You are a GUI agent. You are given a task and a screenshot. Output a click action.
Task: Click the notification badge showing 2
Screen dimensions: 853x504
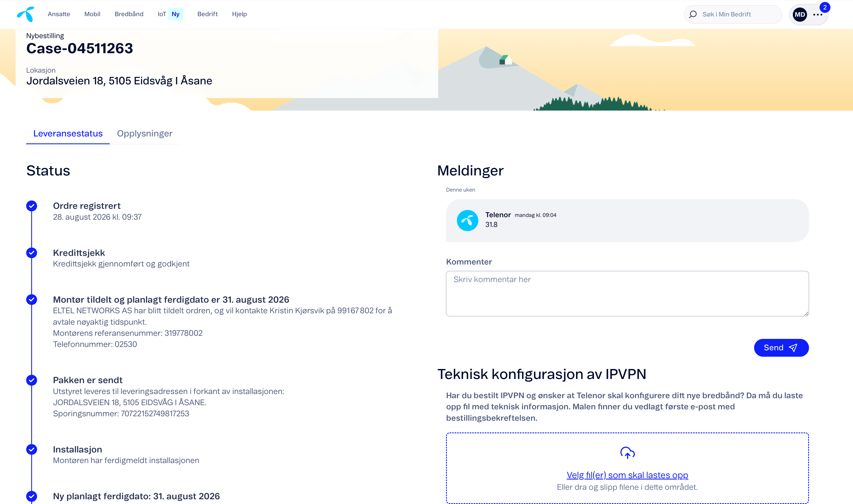coord(825,7)
